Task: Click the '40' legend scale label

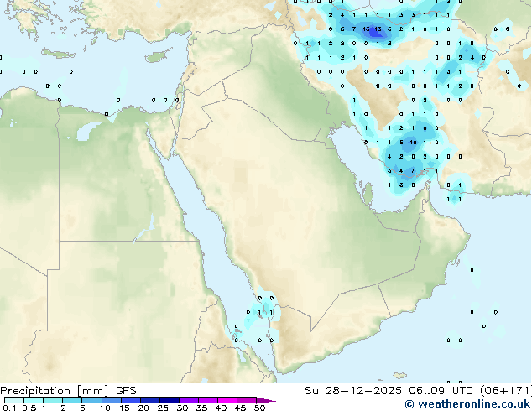Action: click(221, 408)
